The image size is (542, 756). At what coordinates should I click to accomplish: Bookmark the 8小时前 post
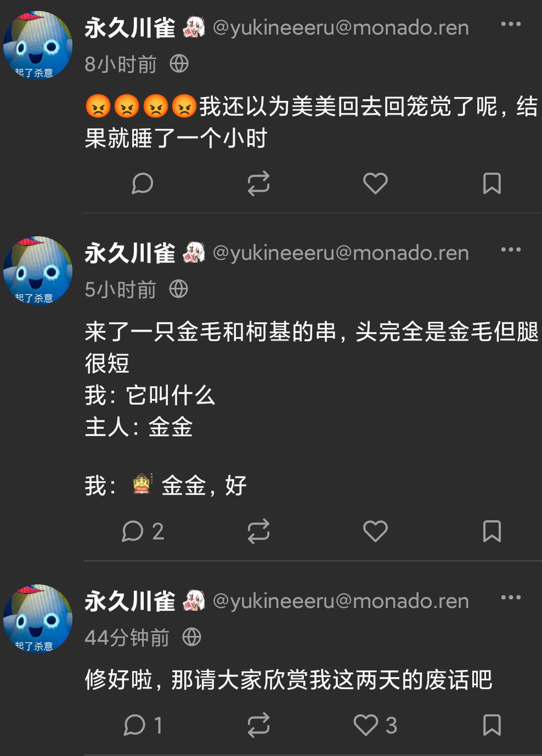click(492, 184)
